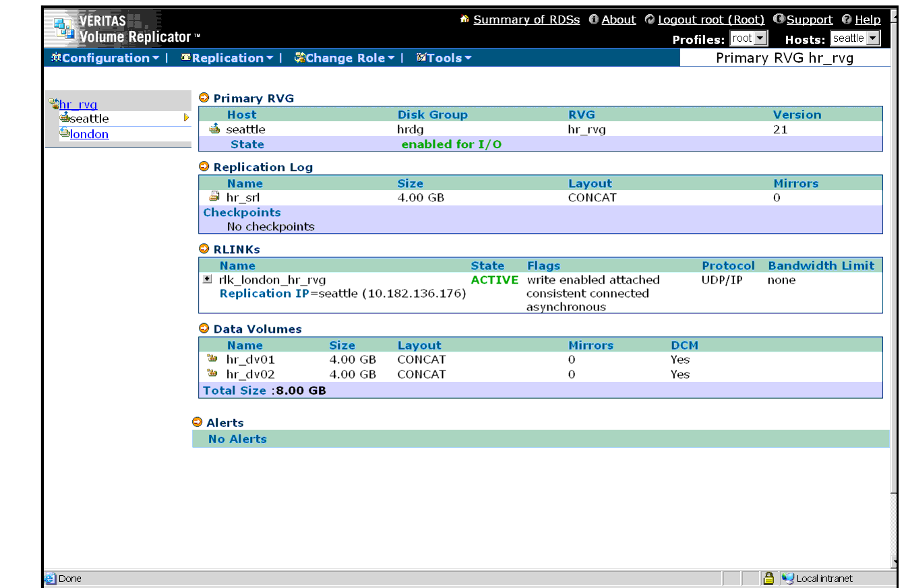Click the Change Role menu icon

[300, 57]
